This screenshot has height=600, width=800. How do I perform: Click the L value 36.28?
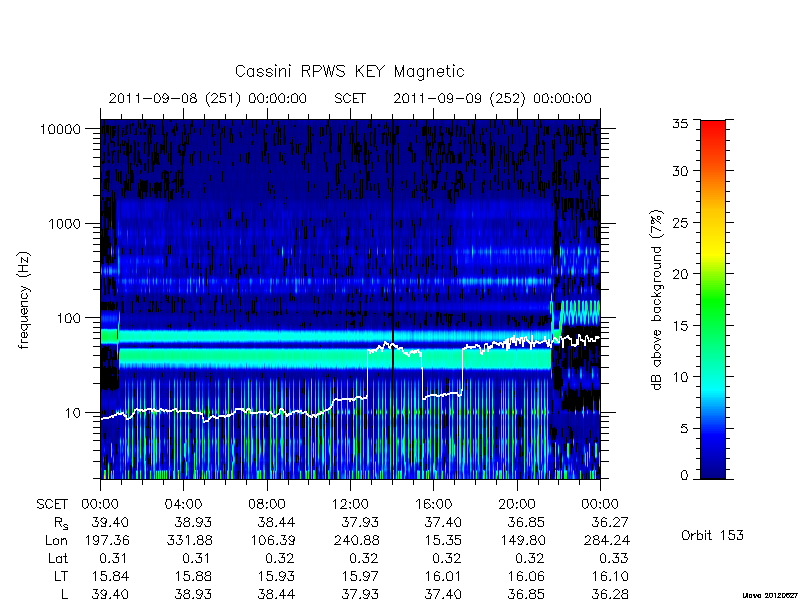610,594
